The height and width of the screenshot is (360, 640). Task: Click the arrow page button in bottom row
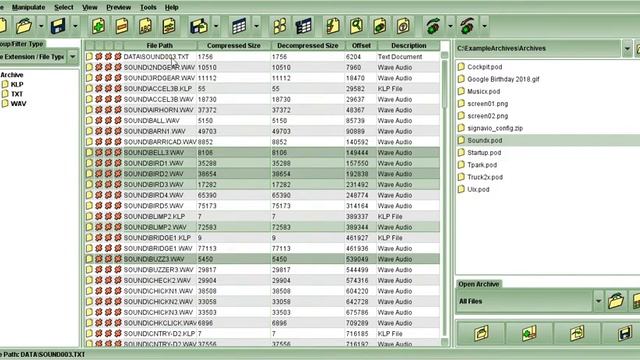pyautogui.click(x=577, y=333)
